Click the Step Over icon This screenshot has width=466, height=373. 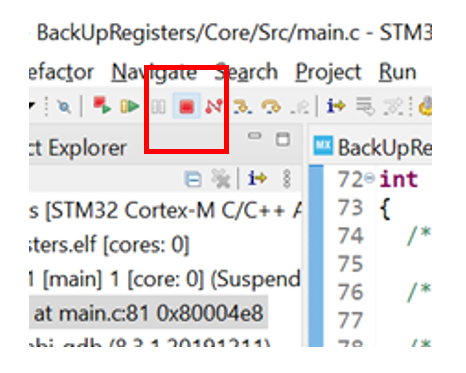[x=271, y=107]
